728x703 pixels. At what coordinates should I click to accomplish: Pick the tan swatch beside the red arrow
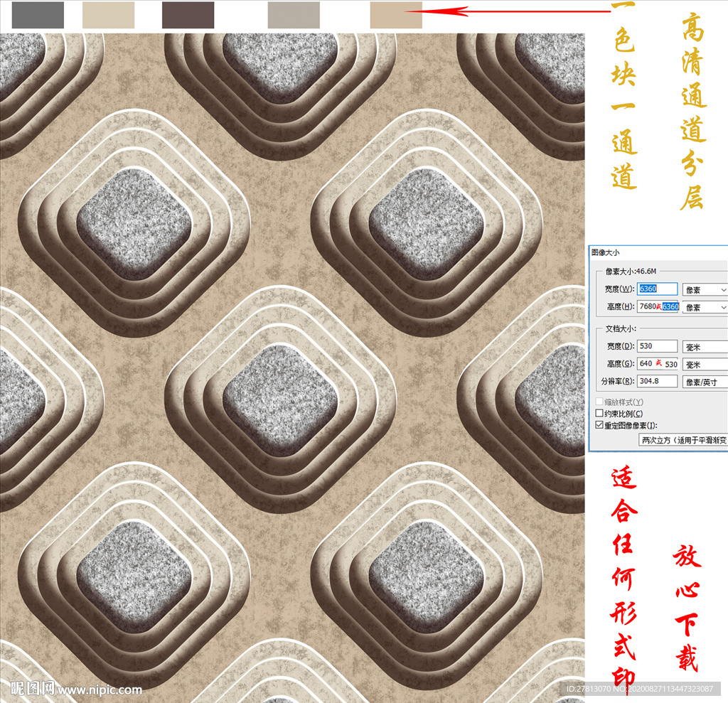pyautogui.click(x=396, y=15)
